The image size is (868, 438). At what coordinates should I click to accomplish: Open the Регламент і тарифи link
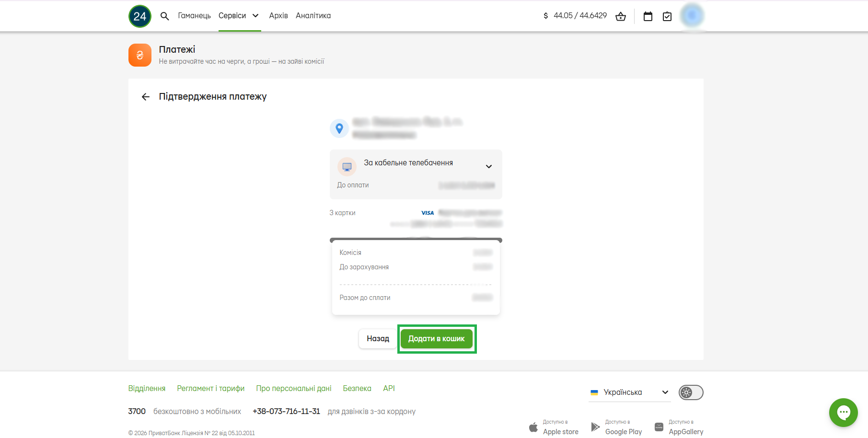[211, 389]
